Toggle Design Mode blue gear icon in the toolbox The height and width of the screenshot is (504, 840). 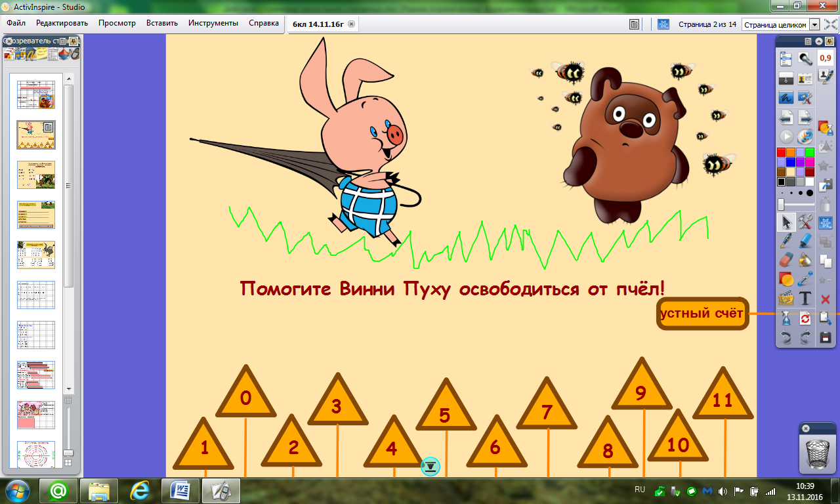click(x=826, y=222)
